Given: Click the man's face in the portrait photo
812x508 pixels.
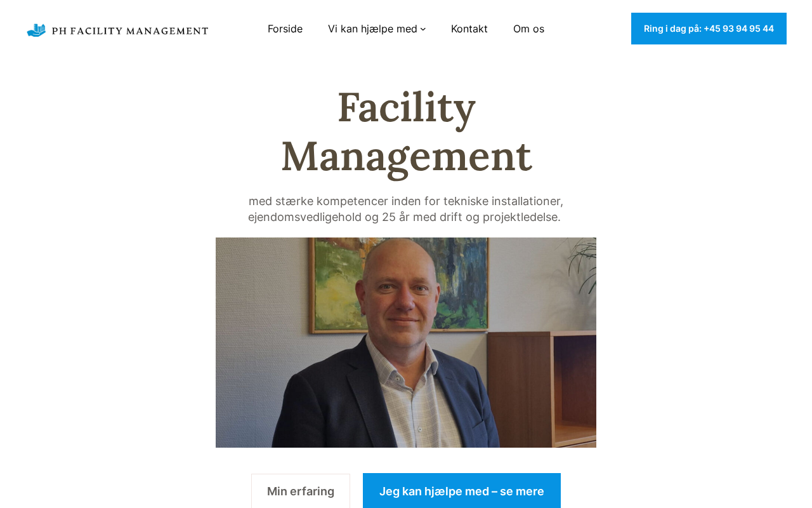Looking at the screenshot, I should 393,293.
